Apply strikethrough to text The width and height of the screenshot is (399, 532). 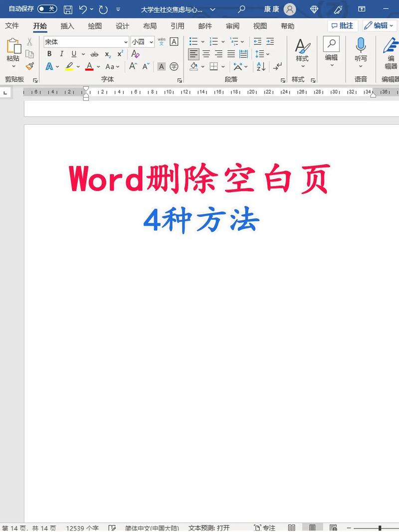(94, 54)
